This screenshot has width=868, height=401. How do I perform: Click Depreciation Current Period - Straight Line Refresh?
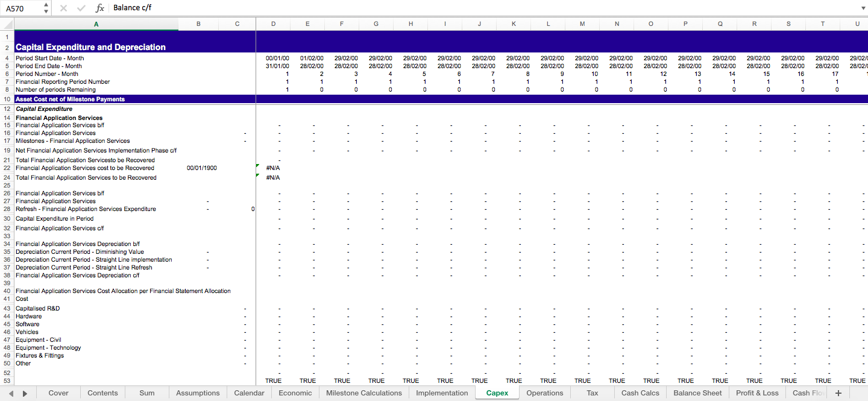pos(84,268)
